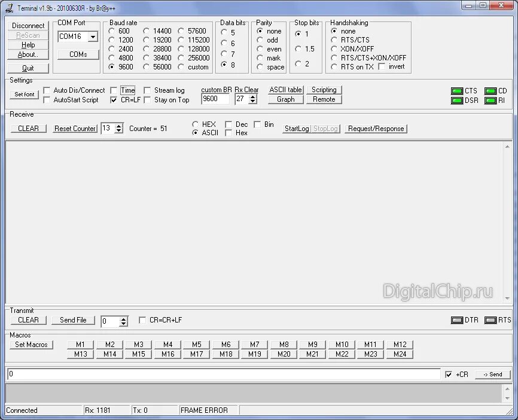
Task: Click the COMs button
Action: (78, 54)
